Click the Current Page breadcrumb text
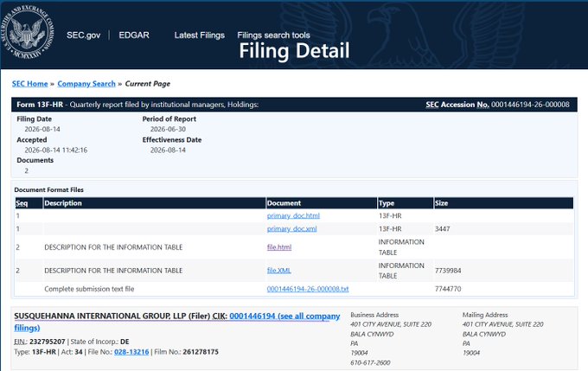 click(x=147, y=84)
